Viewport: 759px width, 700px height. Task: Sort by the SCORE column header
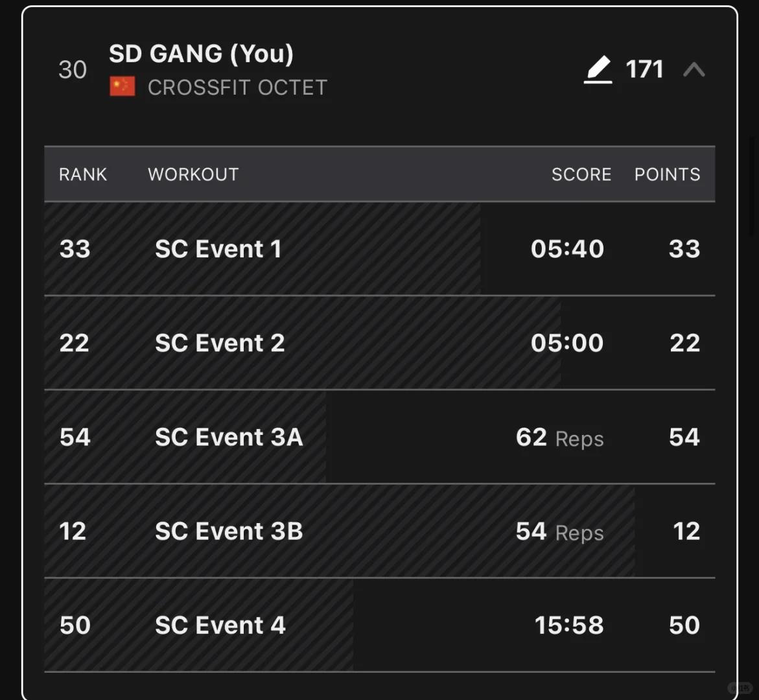(x=581, y=174)
